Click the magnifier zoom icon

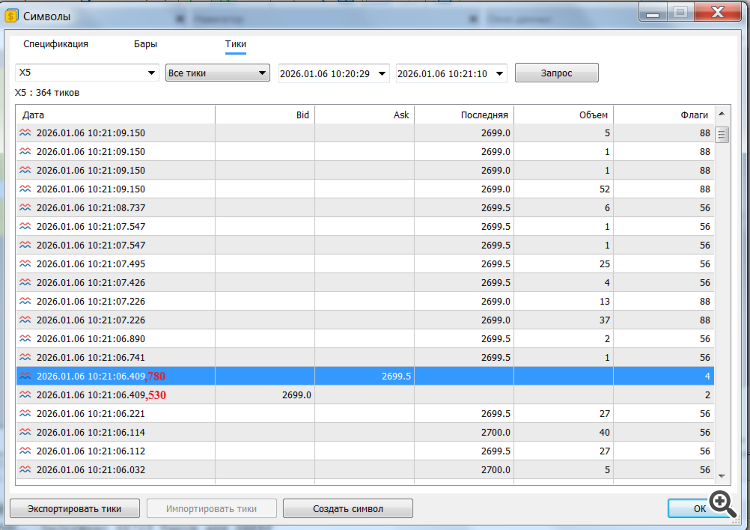[x=722, y=503]
